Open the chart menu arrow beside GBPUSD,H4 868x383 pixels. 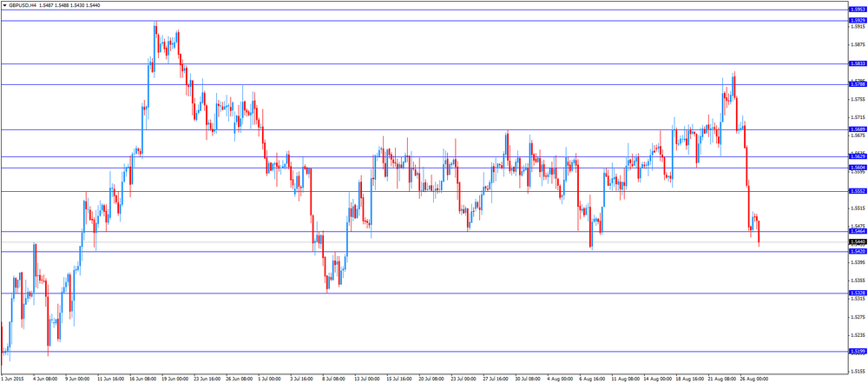pyautogui.click(x=4, y=4)
